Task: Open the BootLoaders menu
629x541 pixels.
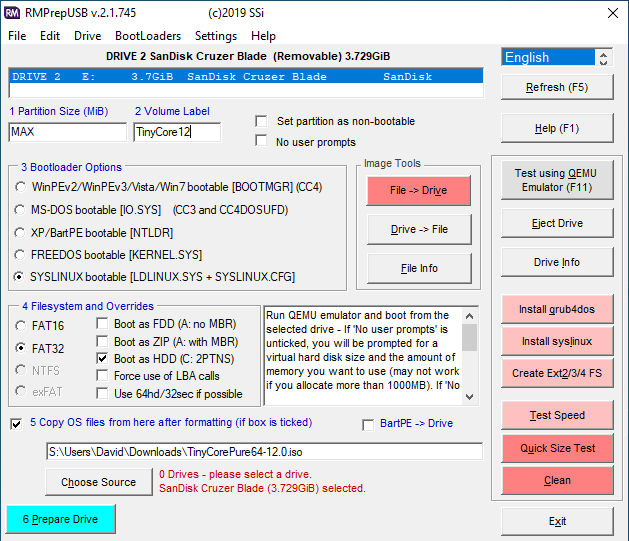Action: pos(148,36)
